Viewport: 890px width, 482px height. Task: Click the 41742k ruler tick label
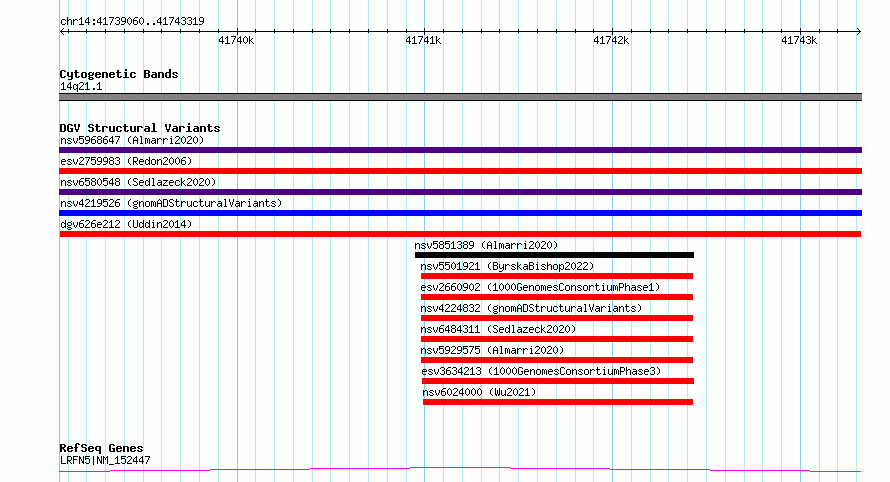click(611, 40)
